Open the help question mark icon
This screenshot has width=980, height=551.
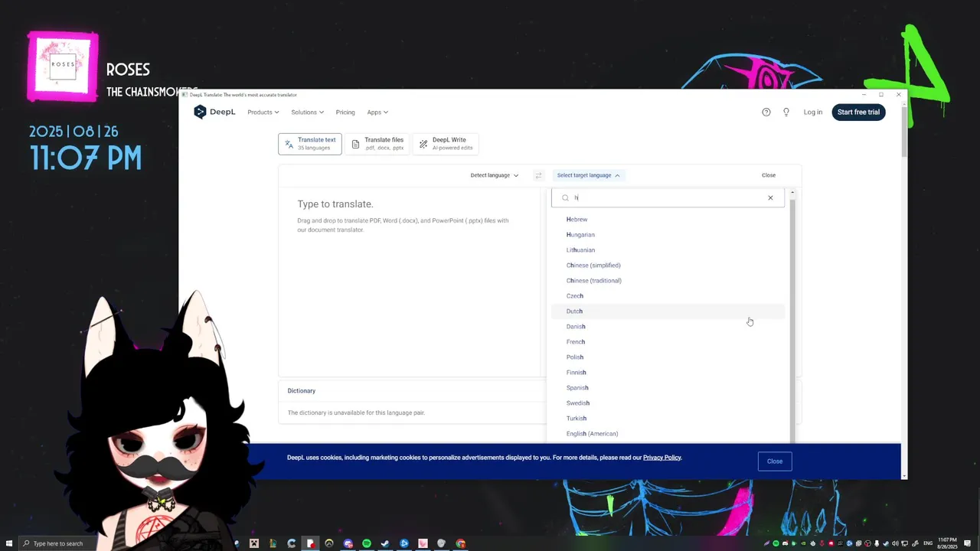click(766, 112)
